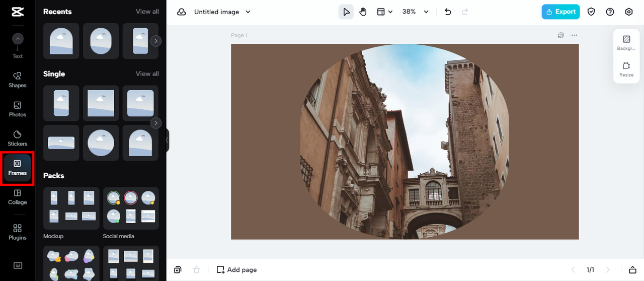Show more Recents frames with arrow

pos(156,41)
